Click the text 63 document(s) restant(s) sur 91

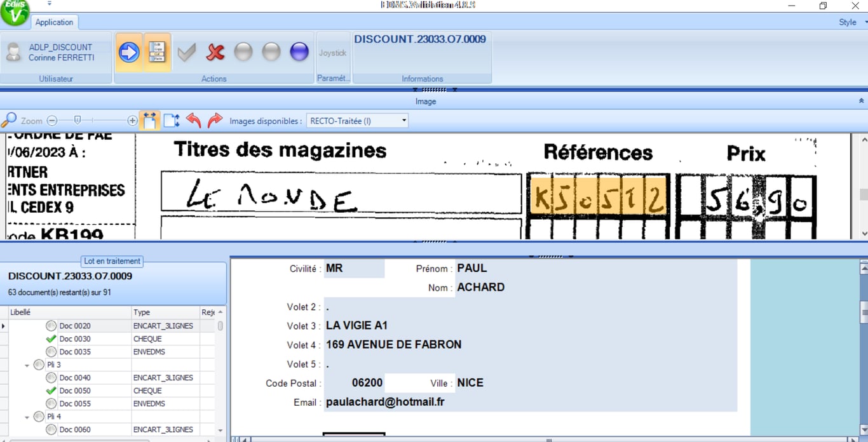[x=60, y=293]
